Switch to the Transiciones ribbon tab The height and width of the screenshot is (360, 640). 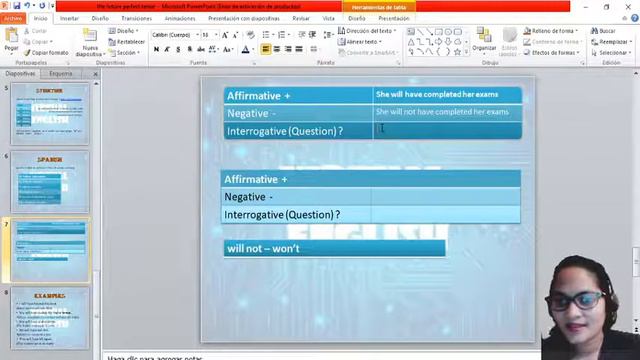136,18
